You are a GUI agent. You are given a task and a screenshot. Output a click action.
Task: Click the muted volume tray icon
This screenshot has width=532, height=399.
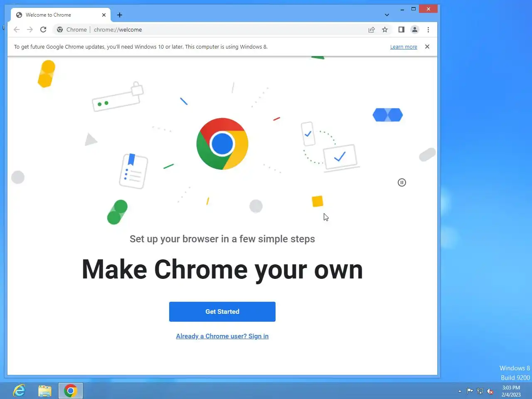point(490,391)
